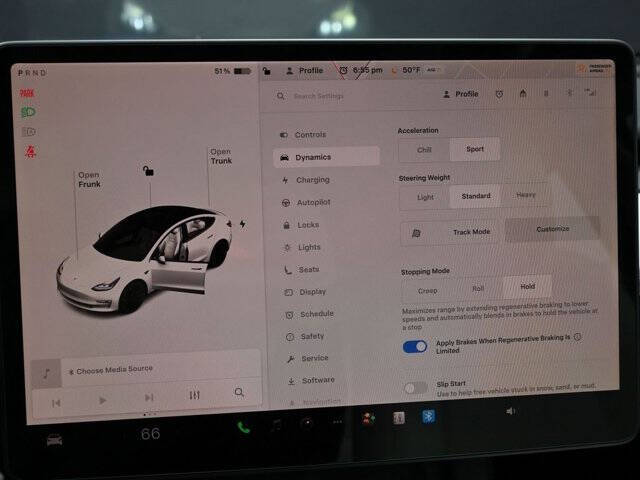Open the dashcam icon in bottom bar

pos(307,423)
